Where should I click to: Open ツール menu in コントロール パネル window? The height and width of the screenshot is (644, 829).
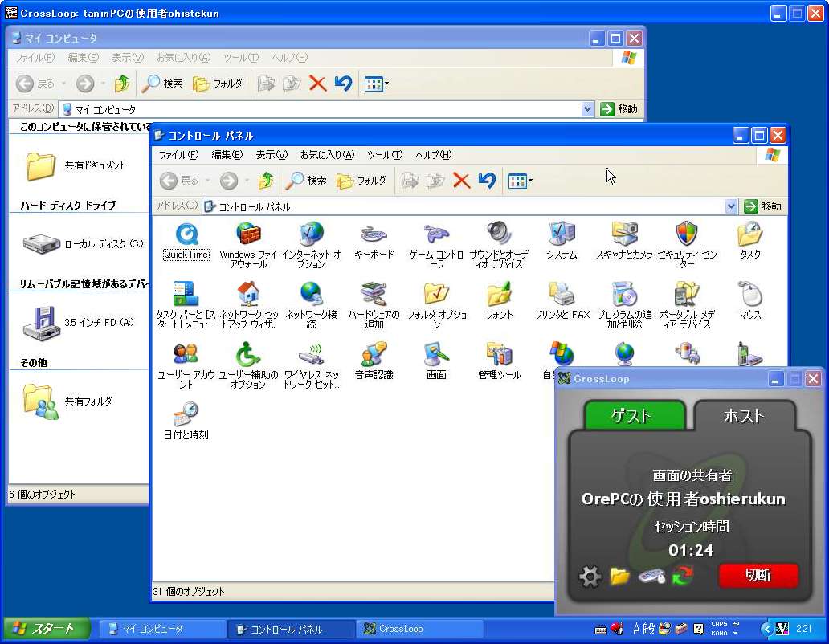click(x=385, y=155)
